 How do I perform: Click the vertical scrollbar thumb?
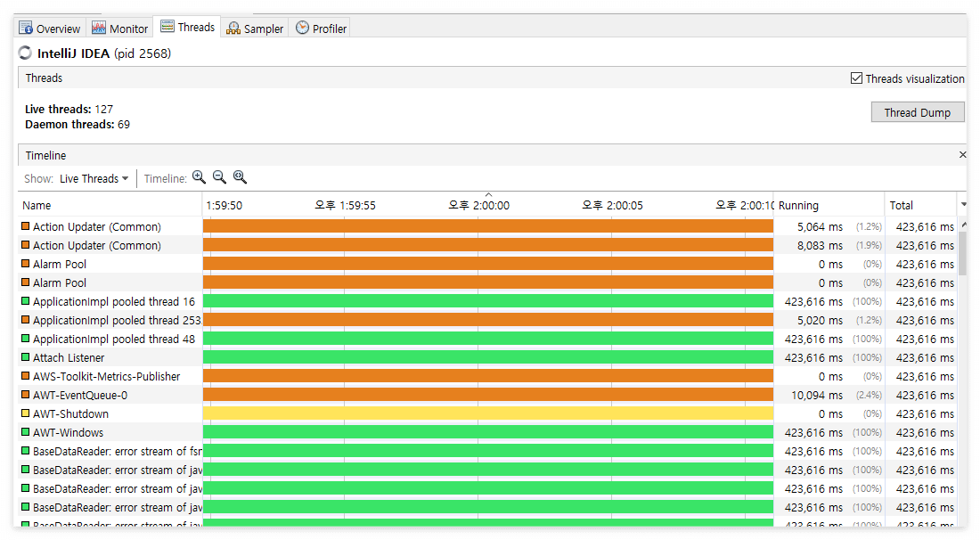pos(963,253)
